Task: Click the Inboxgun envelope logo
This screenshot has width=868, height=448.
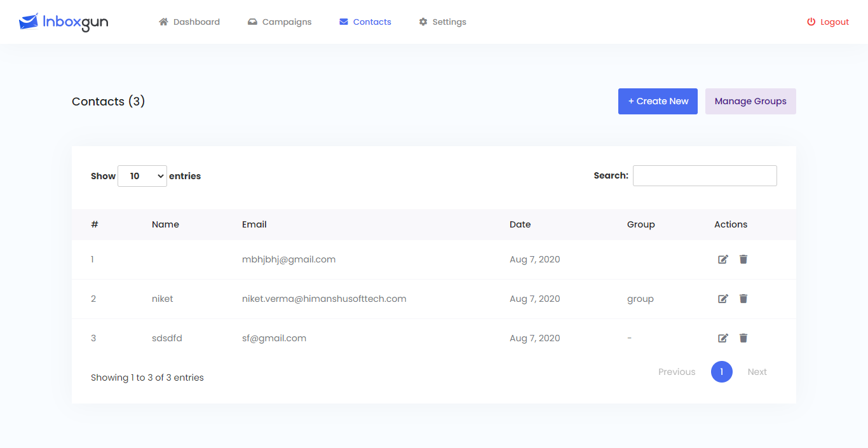Action: point(29,22)
